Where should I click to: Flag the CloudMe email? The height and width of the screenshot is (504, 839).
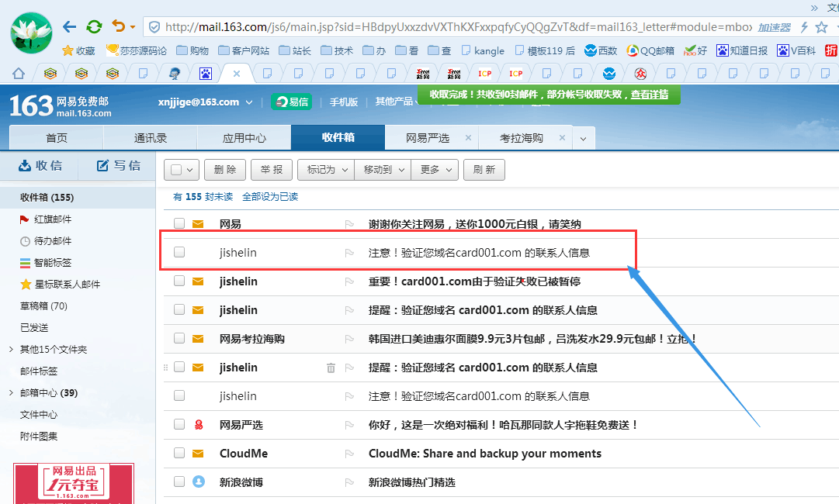pyautogui.click(x=349, y=454)
